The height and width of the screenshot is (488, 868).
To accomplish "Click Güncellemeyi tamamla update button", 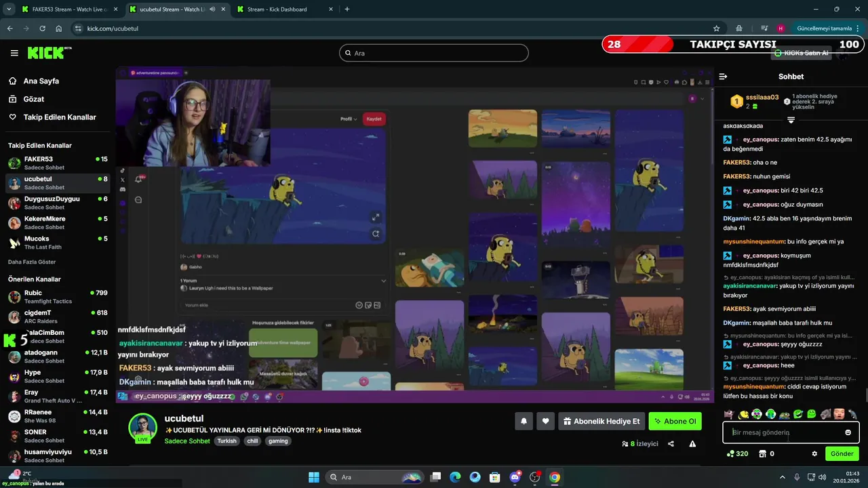I will pyautogui.click(x=824, y=28).
